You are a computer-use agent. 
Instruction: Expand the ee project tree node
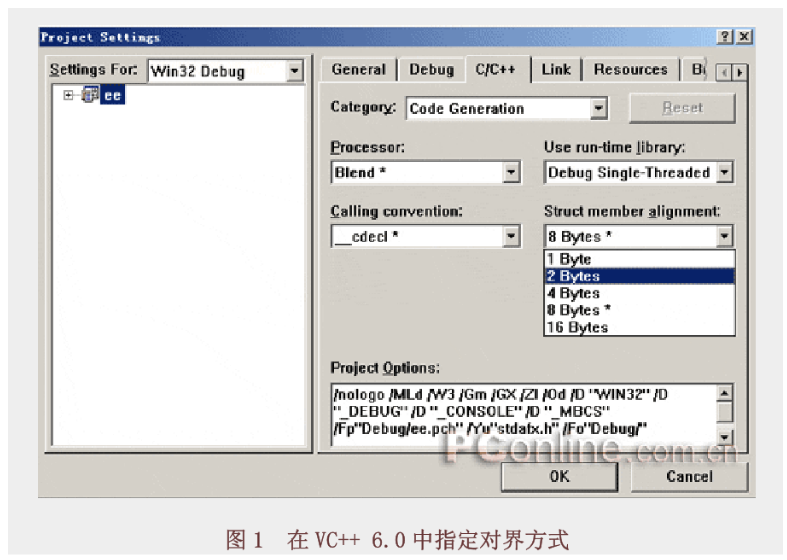[68, 95]
